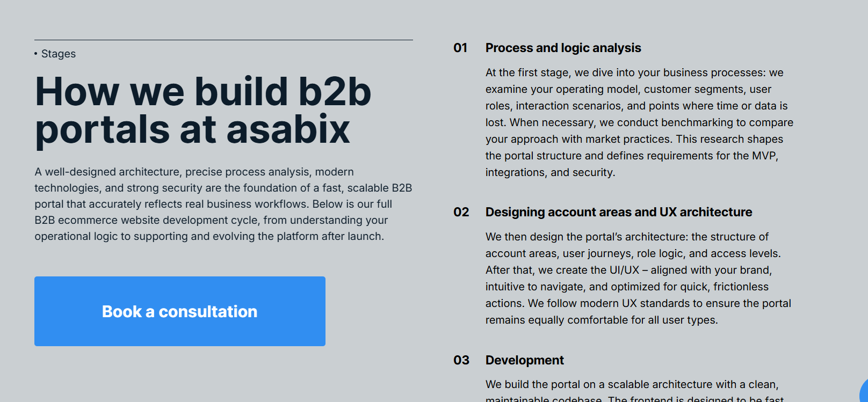Click the paragraph starting 'We then design'
This screenshot has height=402, width=868.
[x=638, y=278]
